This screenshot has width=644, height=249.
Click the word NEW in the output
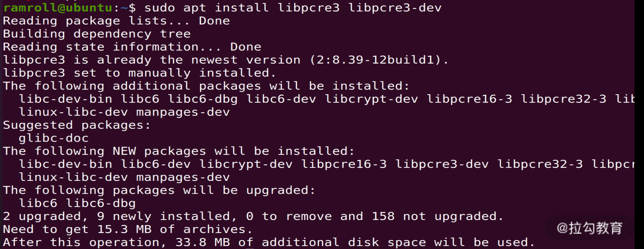pos(124,151)
